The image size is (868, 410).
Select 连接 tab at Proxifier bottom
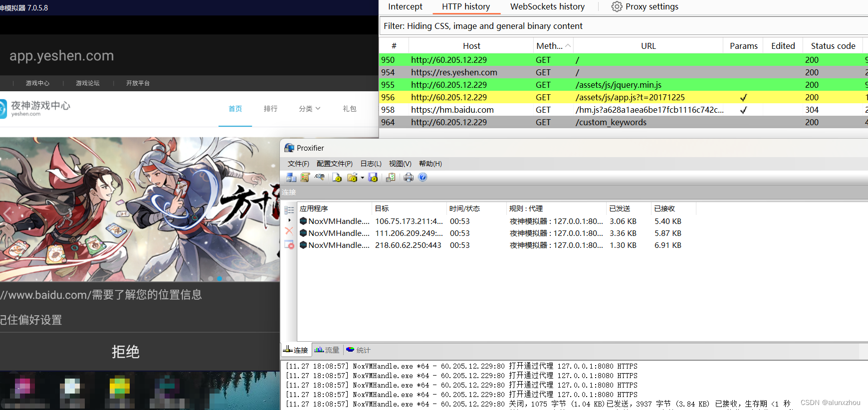pyautogui.click(x=296, y=350)
